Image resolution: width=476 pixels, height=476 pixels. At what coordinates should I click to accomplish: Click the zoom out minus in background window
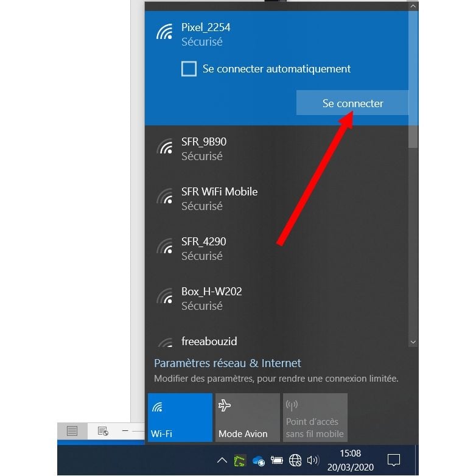[x=125, y=431]
